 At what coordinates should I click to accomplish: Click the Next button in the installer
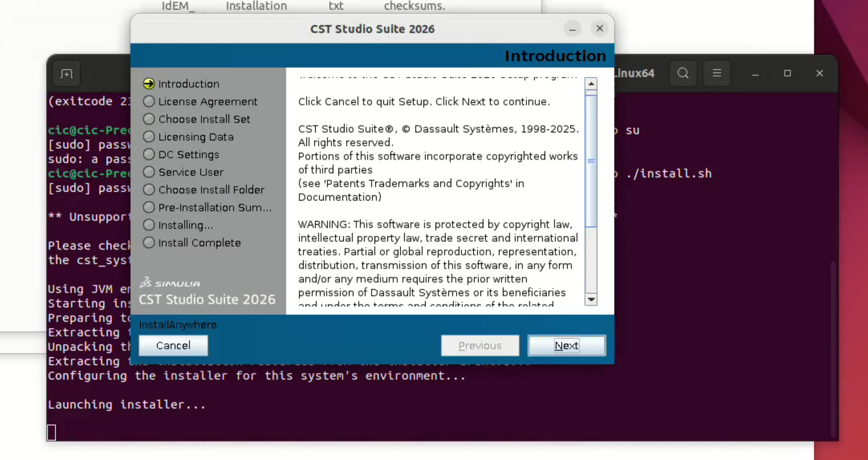566,345
